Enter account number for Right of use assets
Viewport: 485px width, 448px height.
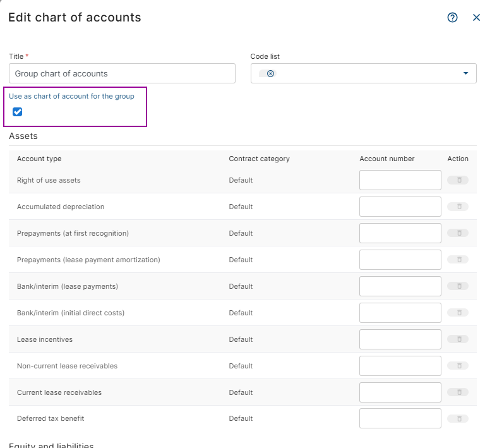tap(400, 180)
